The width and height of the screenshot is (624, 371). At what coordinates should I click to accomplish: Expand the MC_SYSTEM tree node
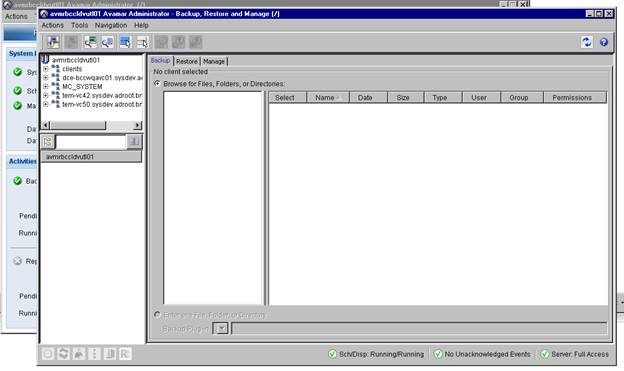[46, 86]
